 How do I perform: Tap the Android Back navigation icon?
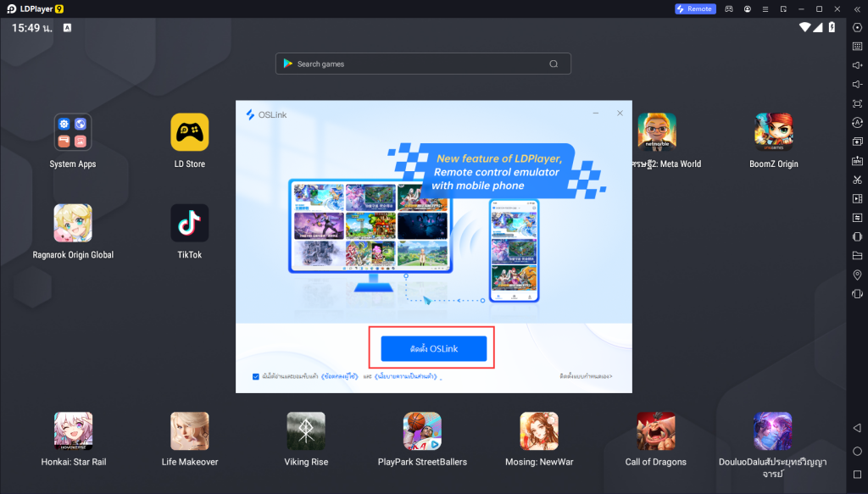click(856, 428)
